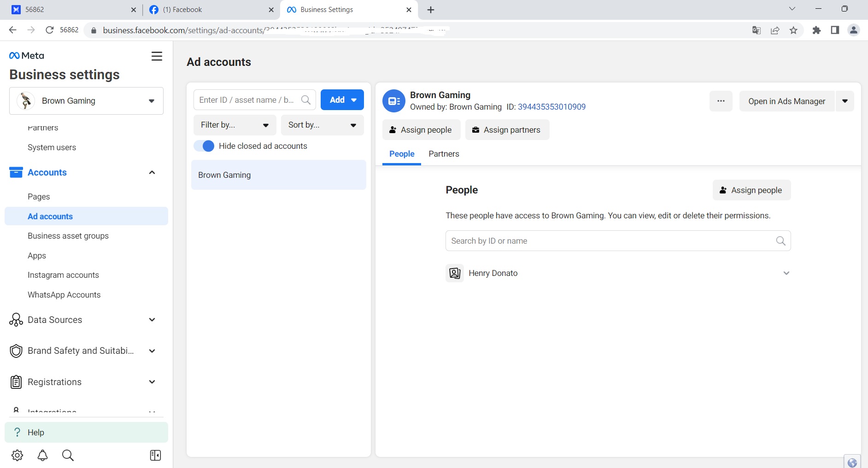Screen dimensions: 868x468
Task: Open Pages in the sidebar
Action: coord(39,197)
